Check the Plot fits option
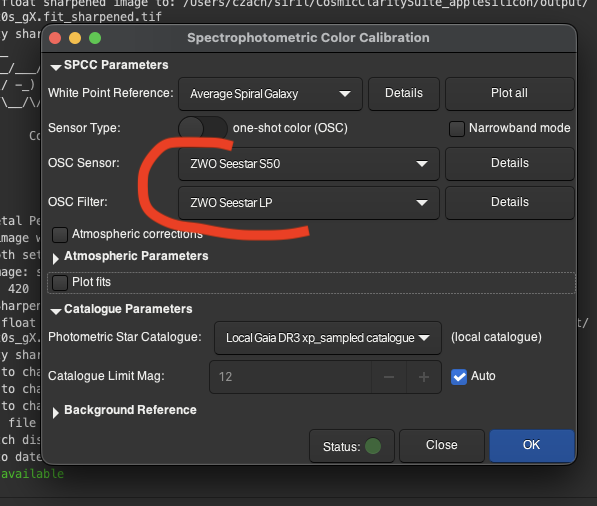Screen dimensions: 597x506 click(x=60, y=283)
